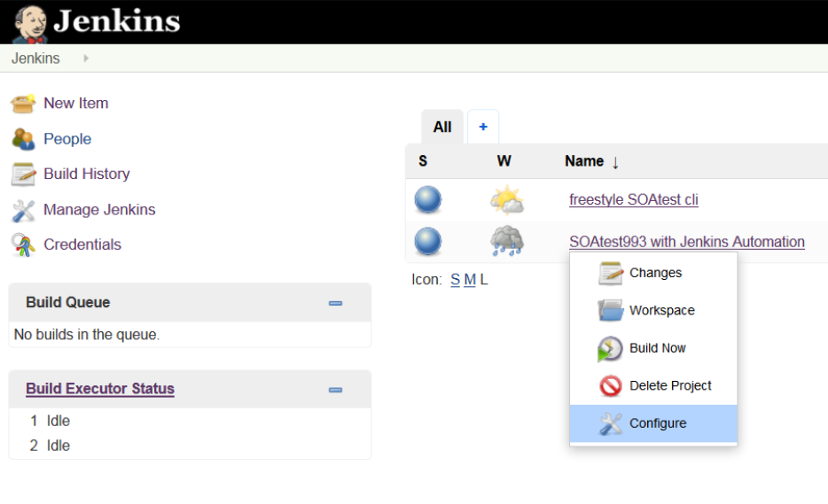Open the Jenkins breadcrumb link
This screenshot has height=504, width=828.
[35, 58]
